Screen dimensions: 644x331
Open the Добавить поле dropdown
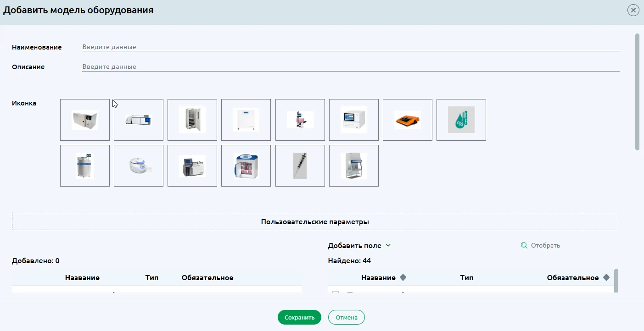(x=359, y=245)
